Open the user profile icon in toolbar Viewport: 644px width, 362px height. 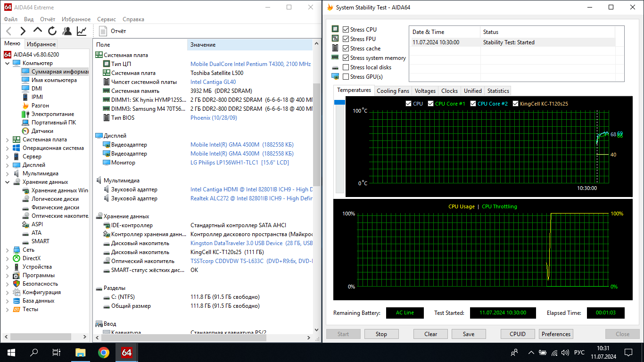pyautogui.click(x=67, y=31)
